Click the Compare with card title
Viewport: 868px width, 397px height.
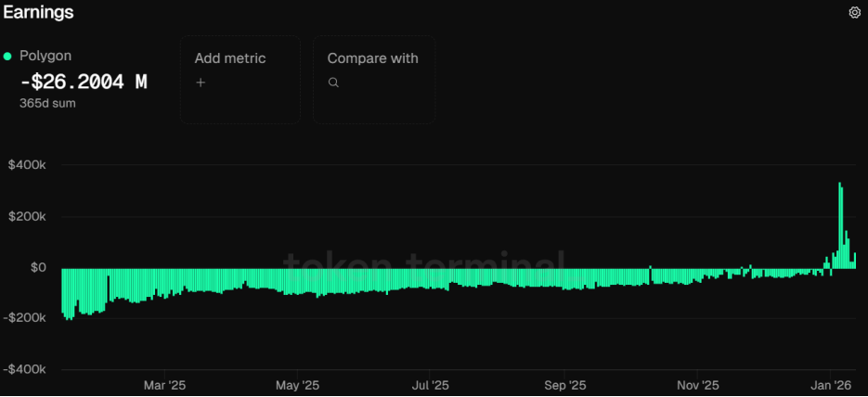(x=372, y=58)
